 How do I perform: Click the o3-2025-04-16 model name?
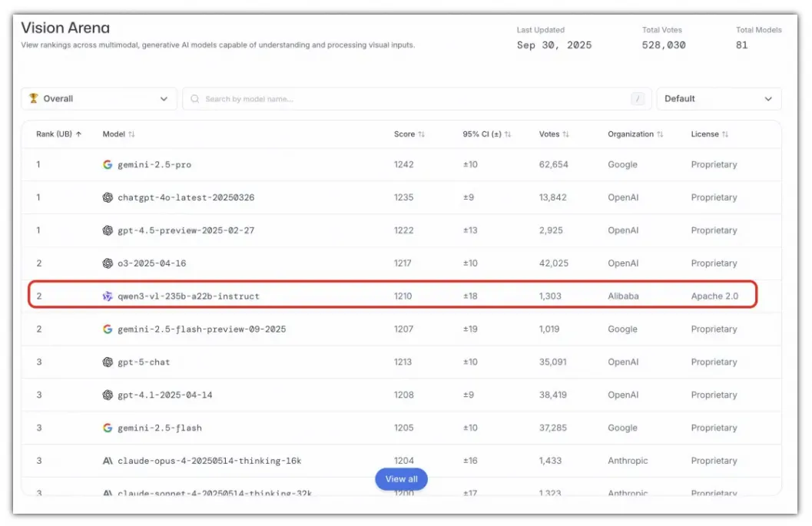click(152, 263)
